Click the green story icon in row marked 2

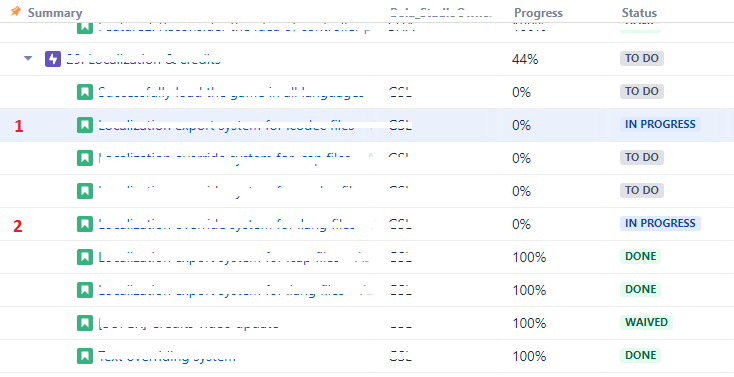(85, 224)
